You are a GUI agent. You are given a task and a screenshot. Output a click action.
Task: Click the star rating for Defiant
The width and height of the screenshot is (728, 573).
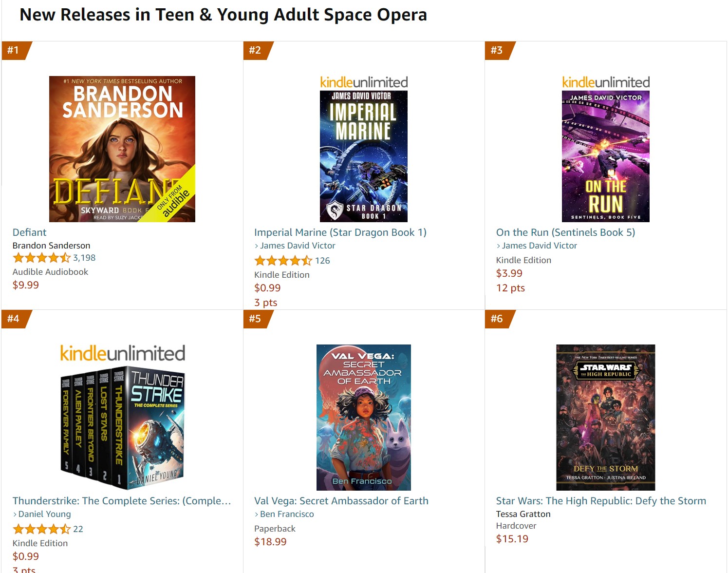41,258
